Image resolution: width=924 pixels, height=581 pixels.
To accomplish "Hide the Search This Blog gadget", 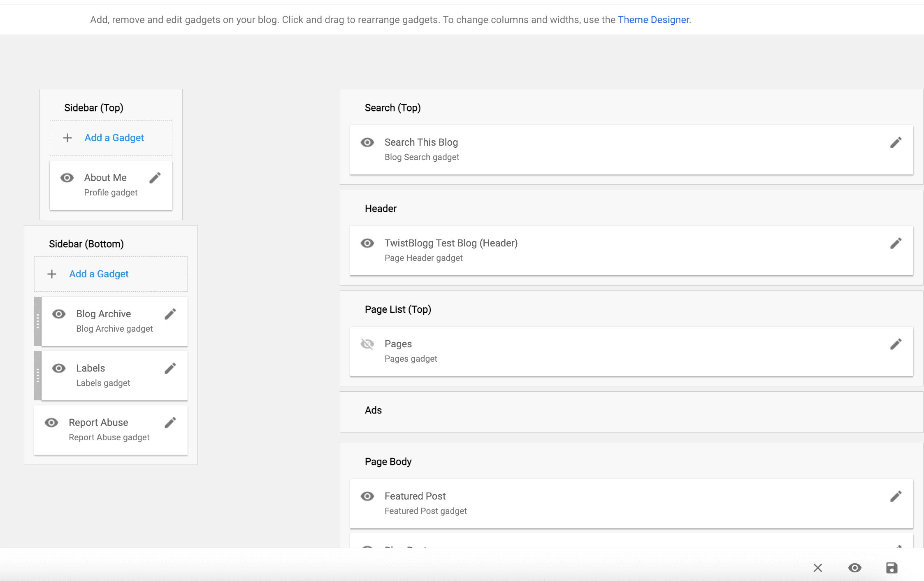I will (x=367, y=142).
